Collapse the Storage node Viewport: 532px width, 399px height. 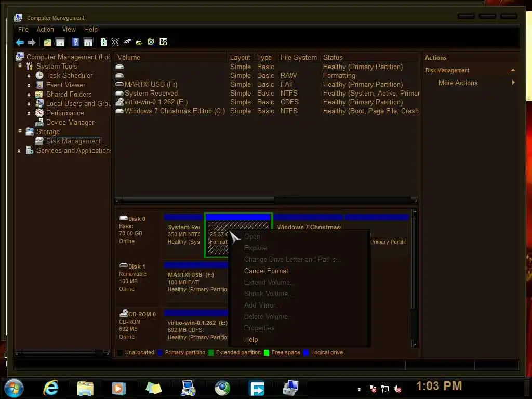[20, 131]
